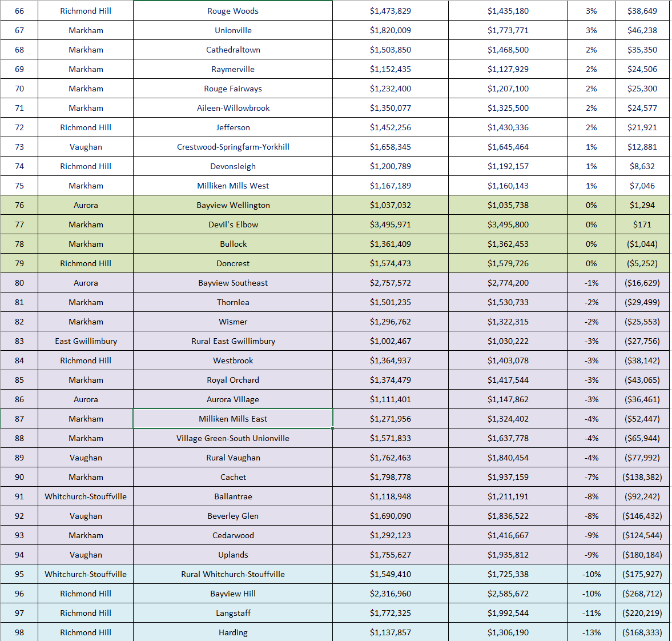Select Bayview Wellington cell
The height and width of the screenshot is (641, 672).
[233, 205]
